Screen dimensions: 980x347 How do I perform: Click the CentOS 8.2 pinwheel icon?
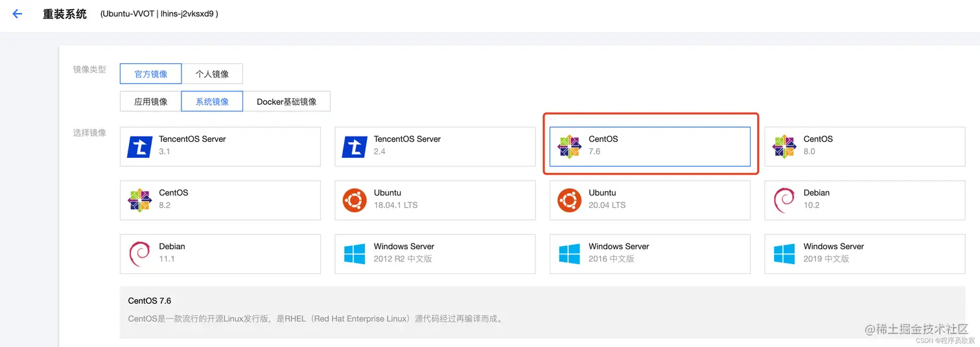140,201
